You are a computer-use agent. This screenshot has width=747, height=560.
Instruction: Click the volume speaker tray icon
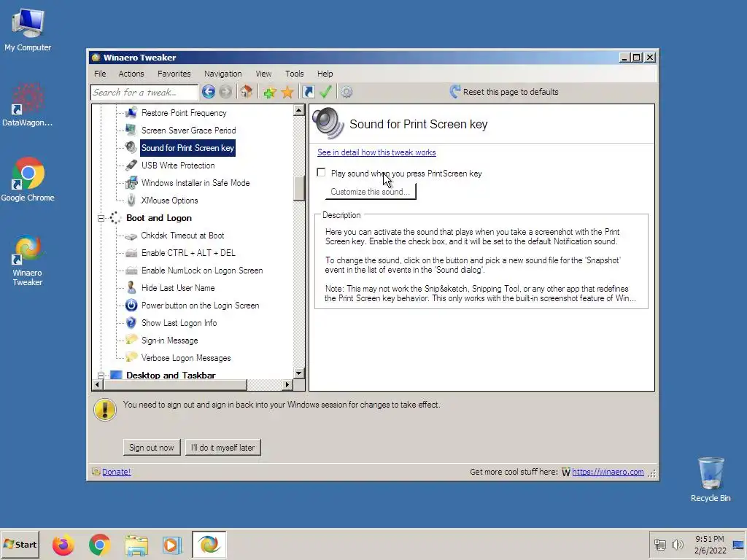pyautogui.click(x=678, y=544)
